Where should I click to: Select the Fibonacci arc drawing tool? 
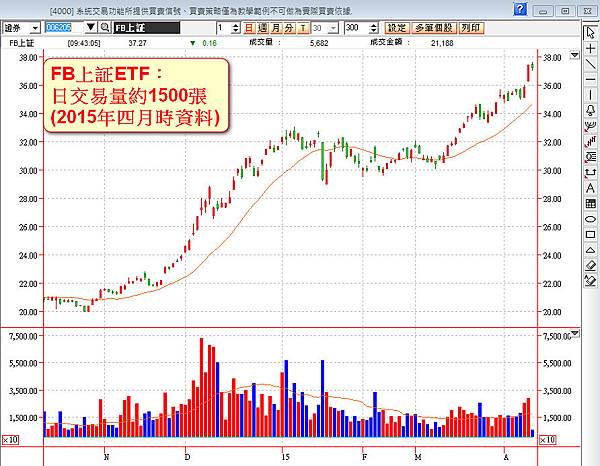point(590,157)
